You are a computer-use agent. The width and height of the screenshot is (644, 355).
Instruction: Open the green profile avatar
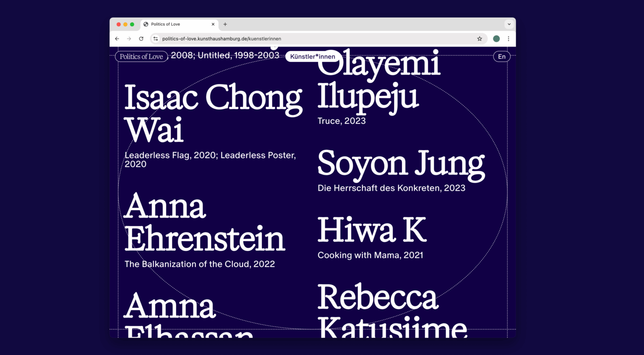tap(496, 39)
